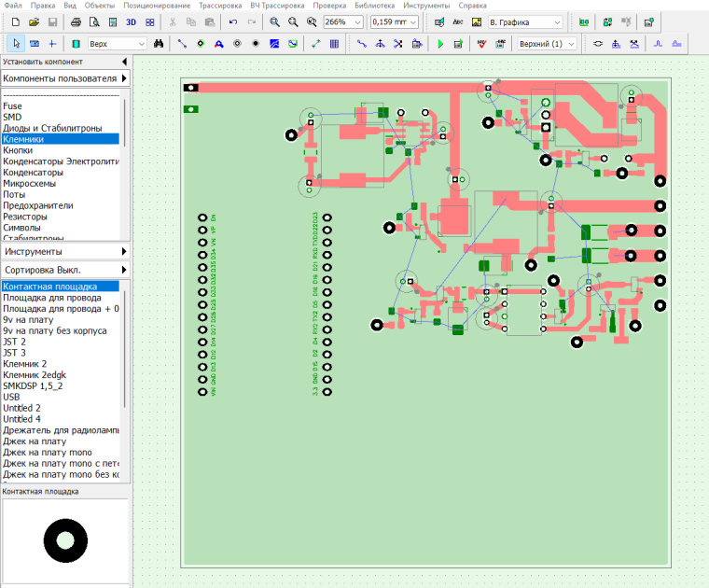
Task: Choose the Клемник 2edgk component
Action: (61, 375)
